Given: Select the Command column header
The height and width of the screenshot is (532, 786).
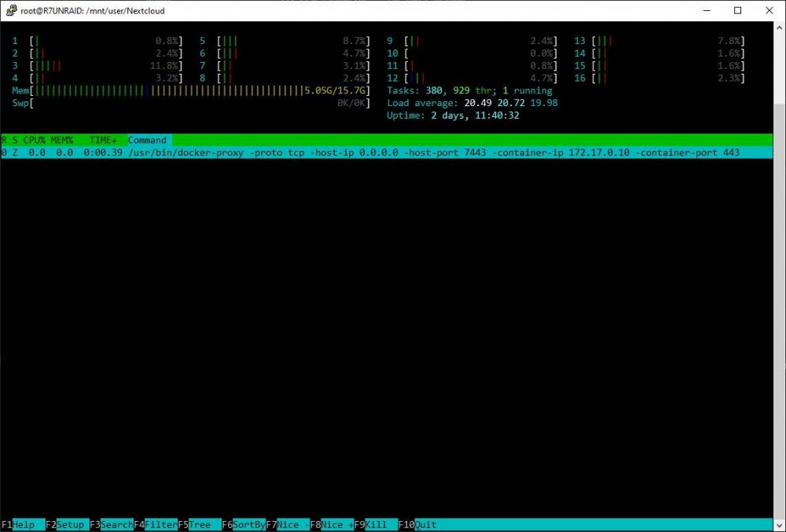Looking at the screenshot, I should pos(149,140).
